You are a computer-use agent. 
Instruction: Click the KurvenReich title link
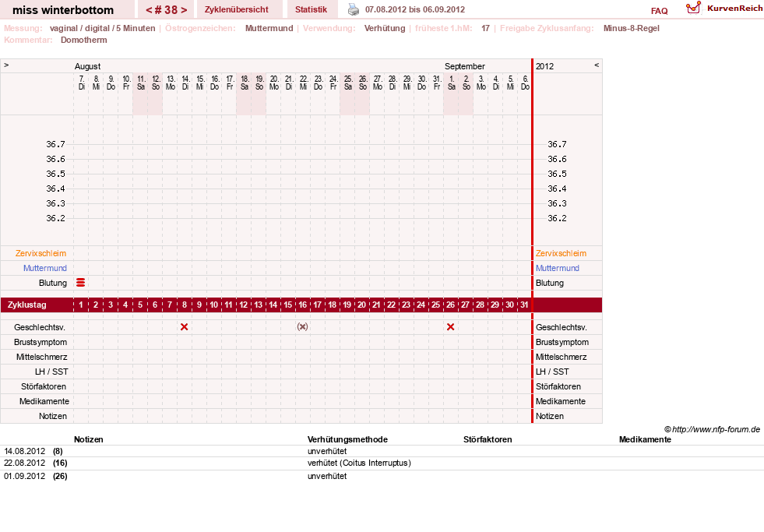734,9
